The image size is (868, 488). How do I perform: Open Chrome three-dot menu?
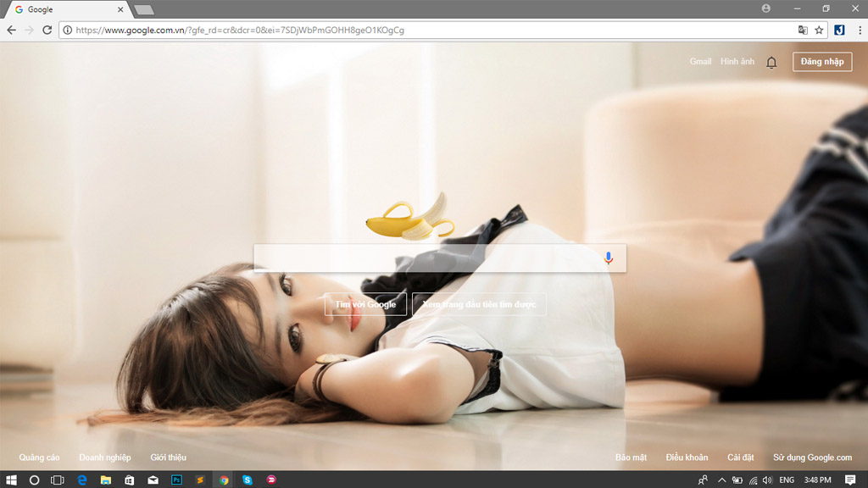point(858,30)
